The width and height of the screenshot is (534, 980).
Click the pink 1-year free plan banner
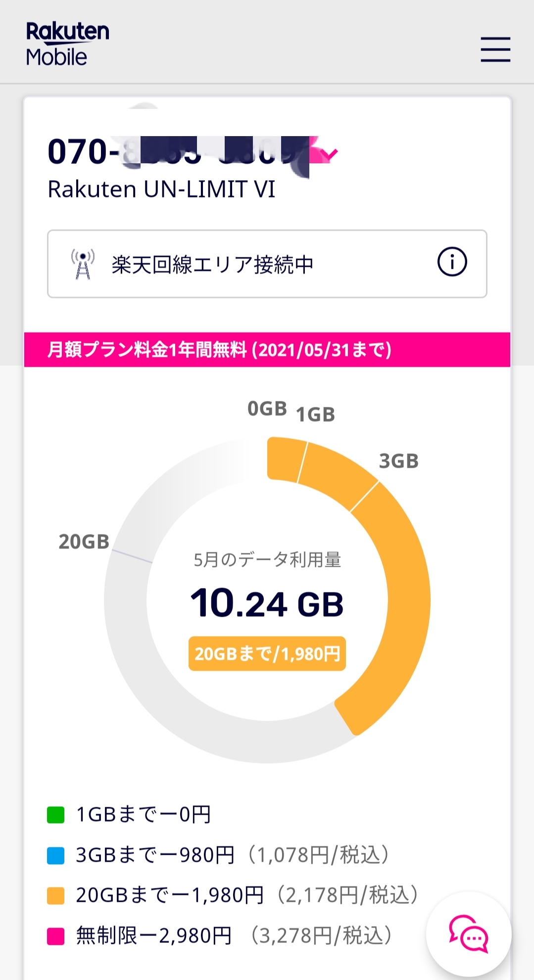point(267,350)
